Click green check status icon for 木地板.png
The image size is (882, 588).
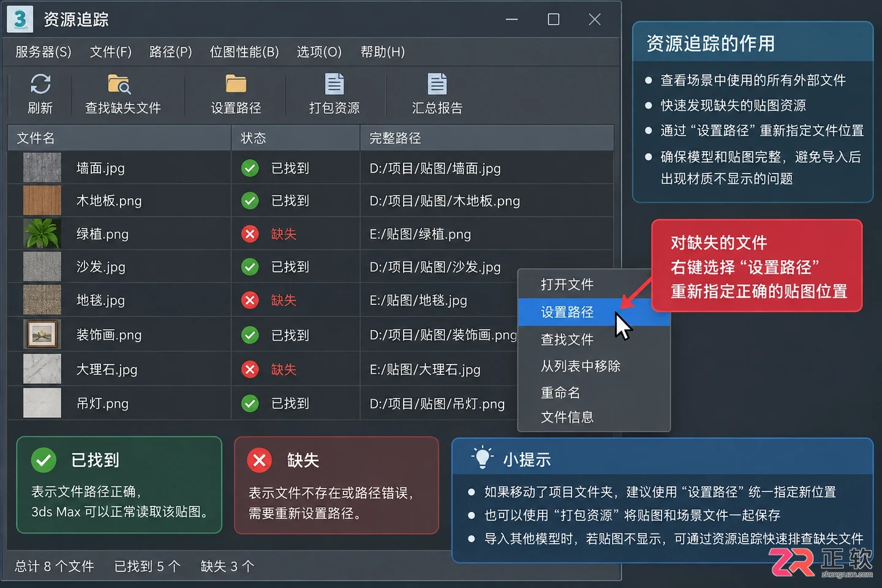(250, 200)
